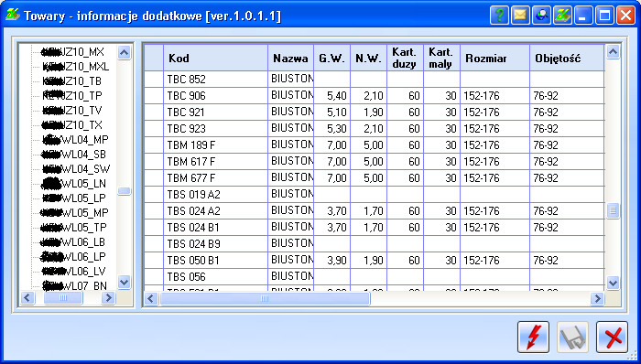Sort by the Kod column header

tap(215, 59)
